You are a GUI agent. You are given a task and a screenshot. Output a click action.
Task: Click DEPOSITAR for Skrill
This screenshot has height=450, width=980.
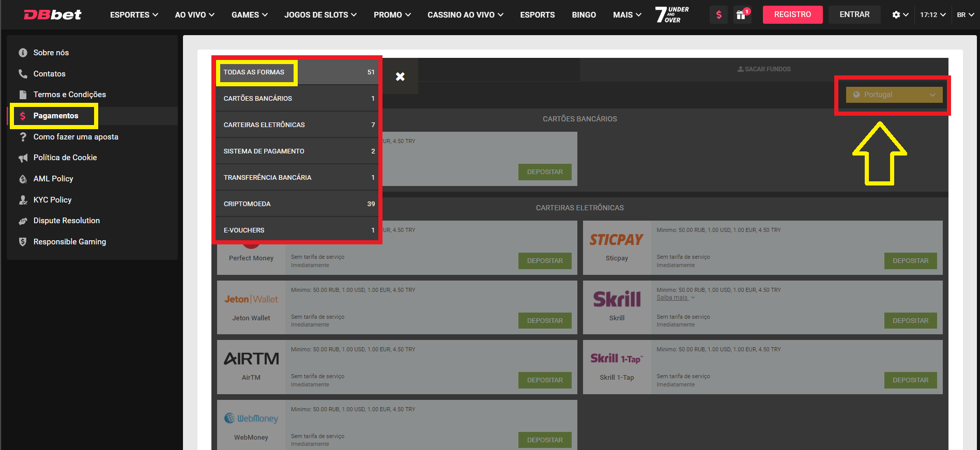coord(910,321)
